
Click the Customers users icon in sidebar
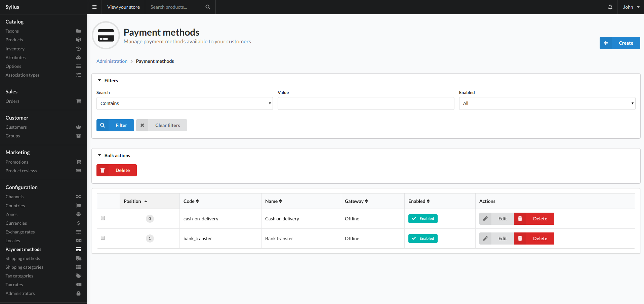78,127
